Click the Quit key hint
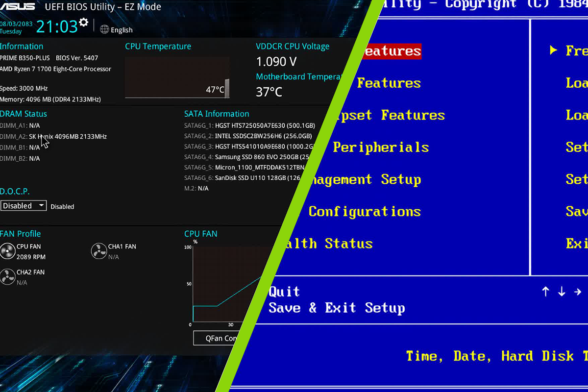 coord(284,292)
